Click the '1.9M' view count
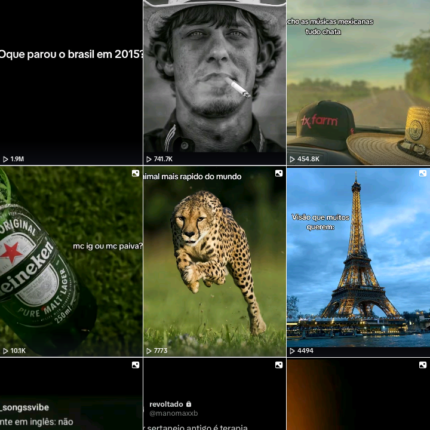 tap(17, 159)
